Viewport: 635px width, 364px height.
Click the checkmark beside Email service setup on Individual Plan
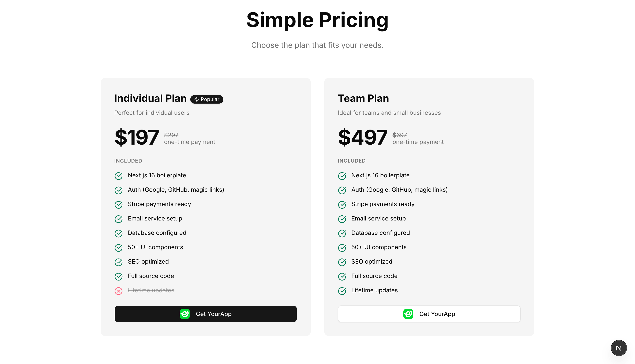(118, 219)
